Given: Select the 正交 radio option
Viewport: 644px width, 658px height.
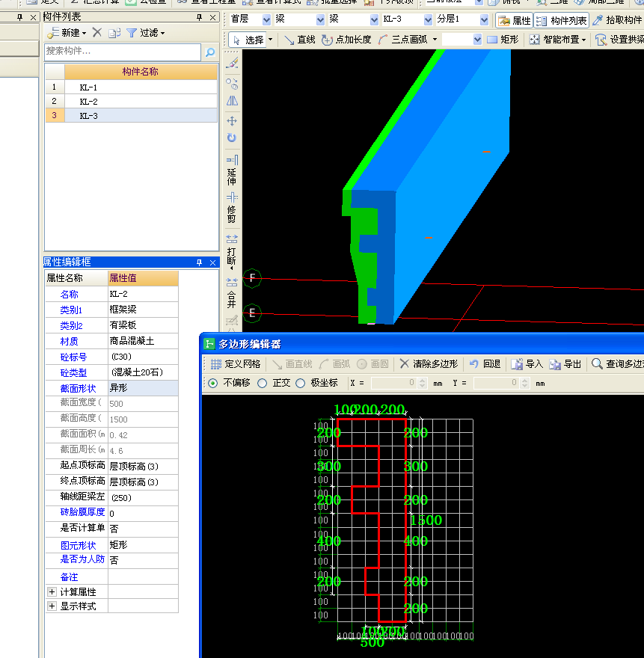Looking at the screenshot, I should pos(263,383).
